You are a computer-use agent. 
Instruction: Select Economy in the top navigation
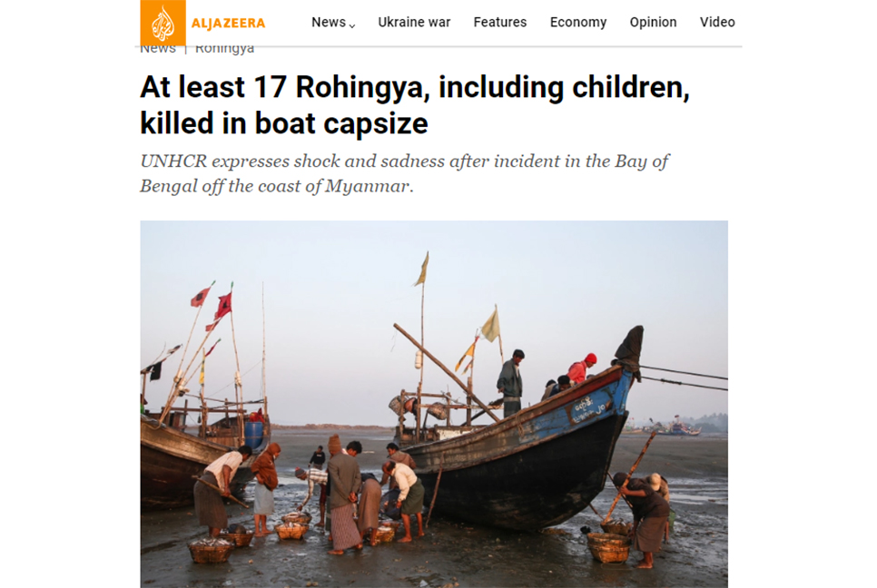(578, 23)
